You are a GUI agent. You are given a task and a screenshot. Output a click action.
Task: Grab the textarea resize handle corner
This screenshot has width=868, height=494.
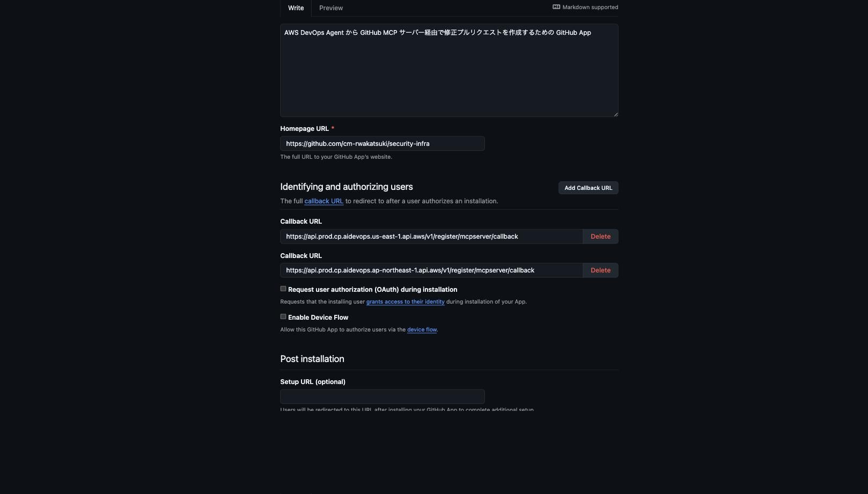click(615, 114)
